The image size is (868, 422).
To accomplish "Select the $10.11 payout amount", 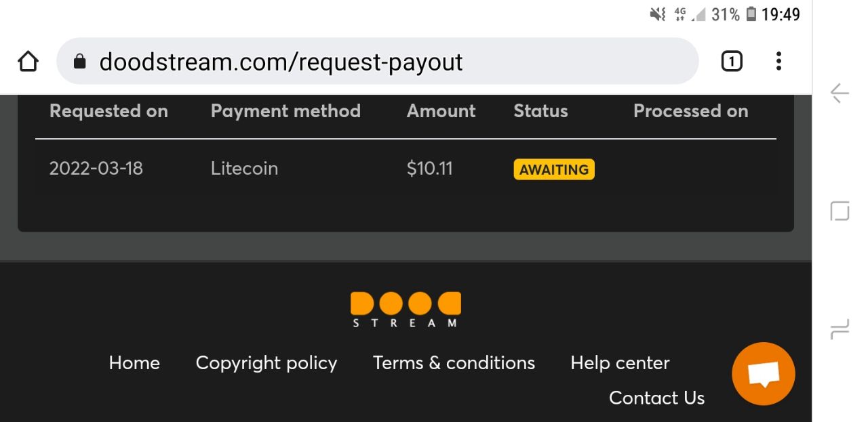I will point(429,168).
